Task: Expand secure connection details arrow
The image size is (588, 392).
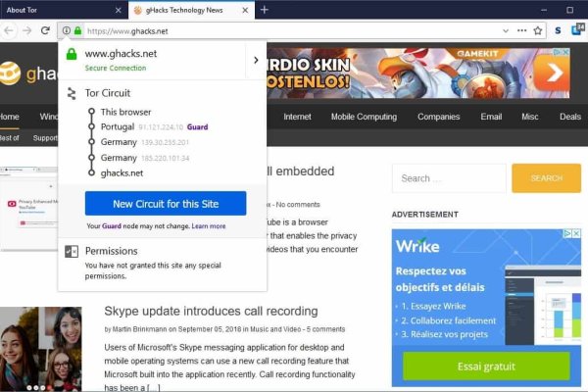Action: click(256, 60)
